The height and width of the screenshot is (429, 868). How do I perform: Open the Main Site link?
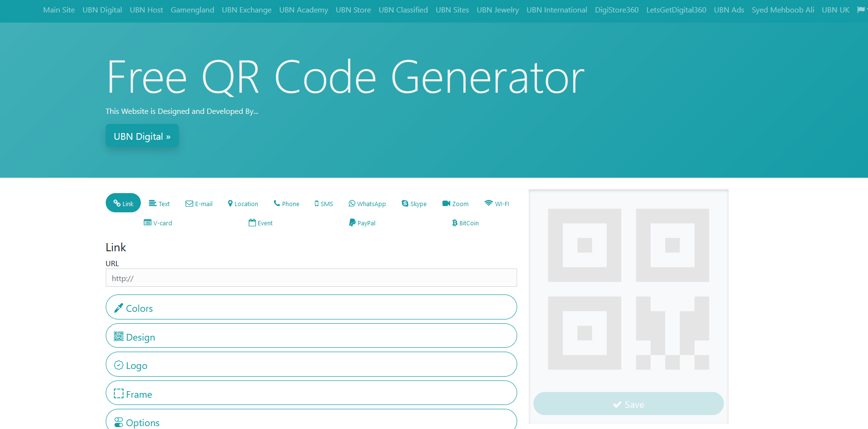click(59, 10)
